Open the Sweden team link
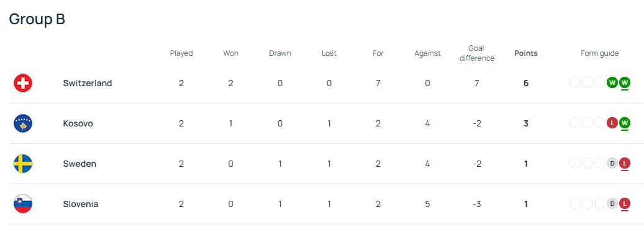The width and height of the screenshot is (644, 225). click(79, 164)
